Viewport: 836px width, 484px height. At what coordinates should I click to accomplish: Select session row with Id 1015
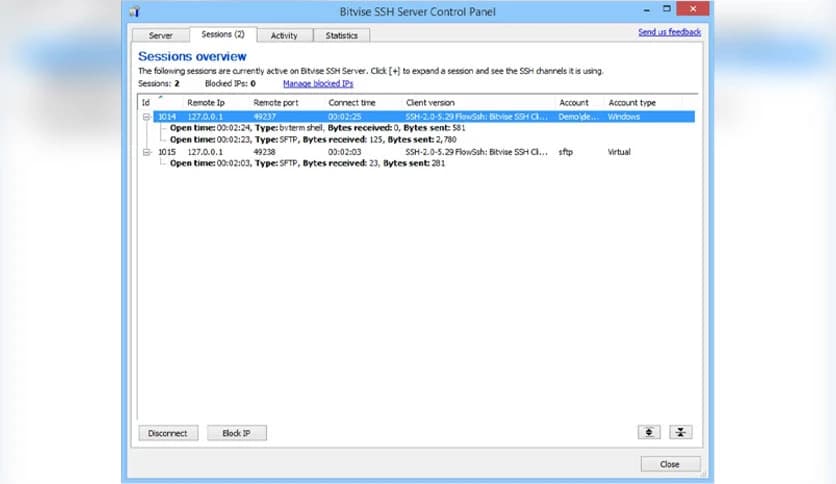click(x=424, y=152)
